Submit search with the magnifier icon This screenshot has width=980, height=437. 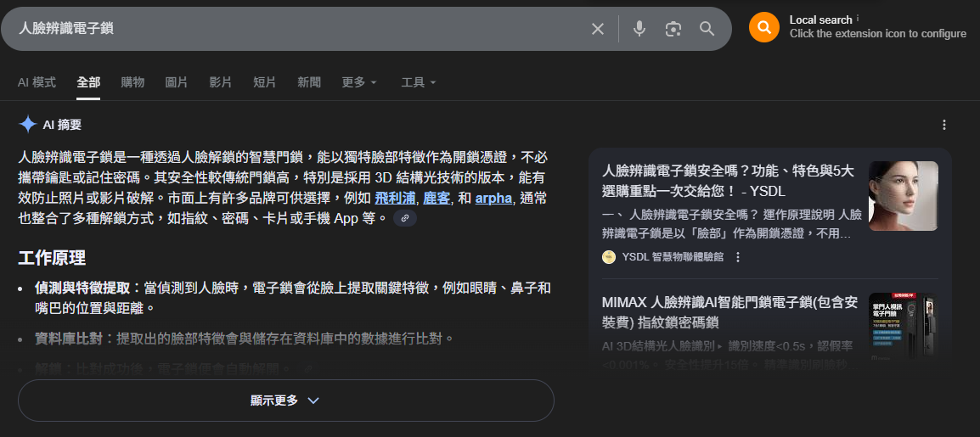pos(707,29)
